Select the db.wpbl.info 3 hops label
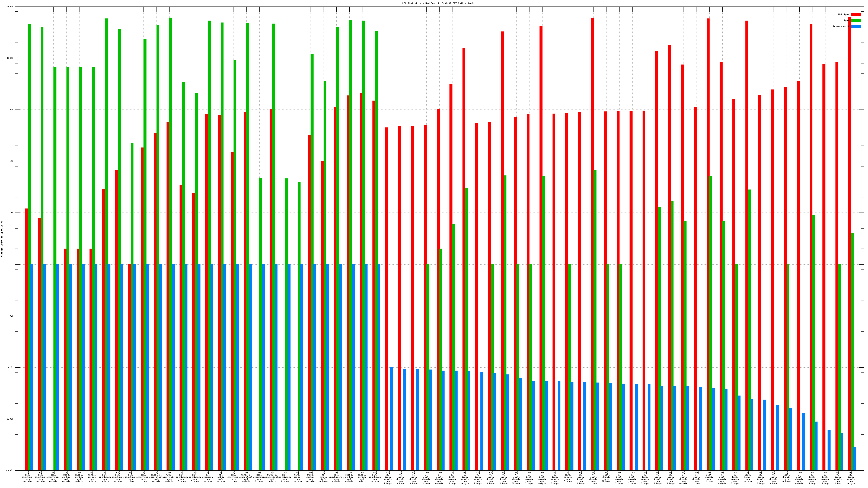868x488 pixels. point(324,477)
